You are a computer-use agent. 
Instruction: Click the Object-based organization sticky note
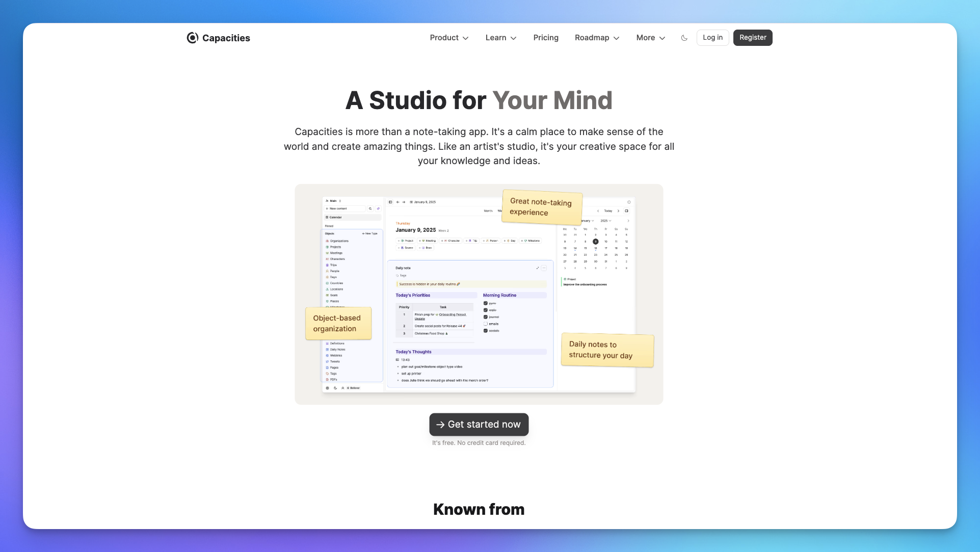tap(338, 323)
